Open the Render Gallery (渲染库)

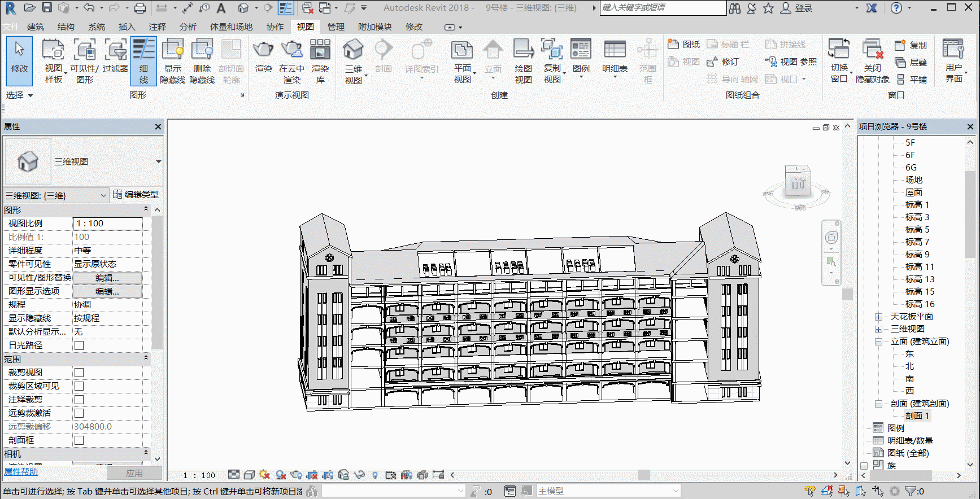[x=320, y=62]
